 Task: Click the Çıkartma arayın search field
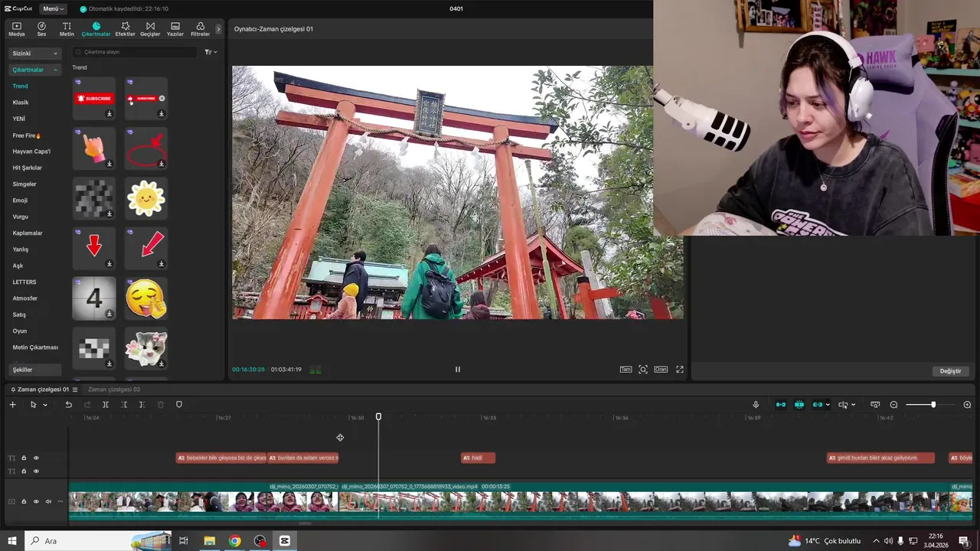click(x=135, y=52)
